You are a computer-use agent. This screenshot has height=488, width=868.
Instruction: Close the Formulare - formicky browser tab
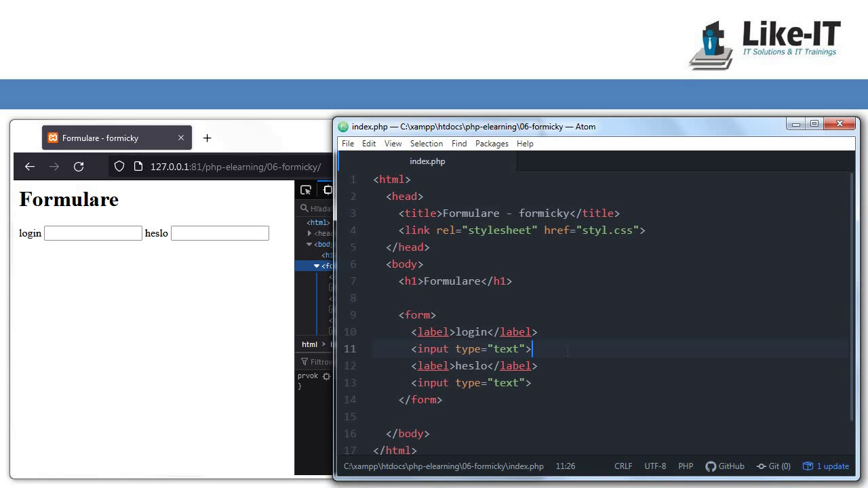pyautogui.click(x=181, y=138)
